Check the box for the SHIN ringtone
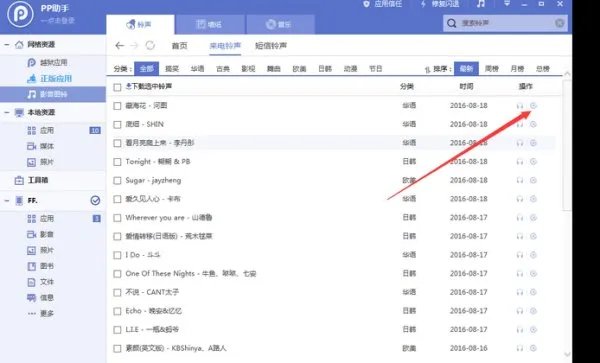The image size is (600, 363). tap(117, 125)
